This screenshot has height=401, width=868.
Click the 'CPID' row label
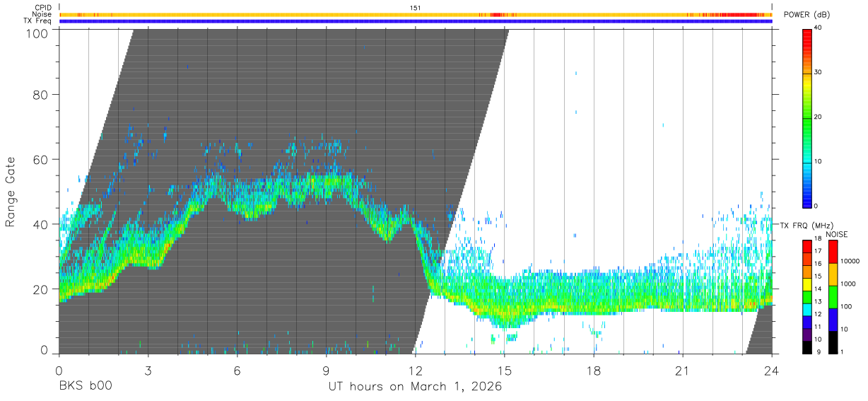pyautogui.click(x=43, y=8)
